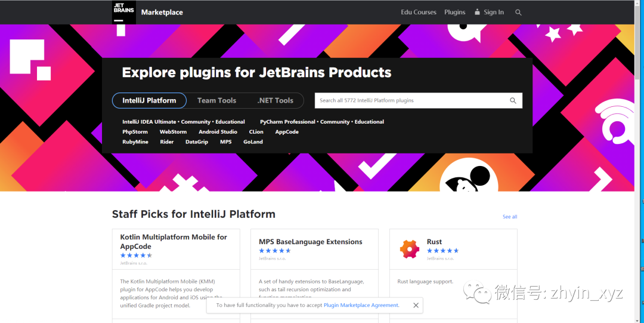This screenshot has width=644, height=323.
Task: Click the JetBrains logo
Action: point(124,13)
